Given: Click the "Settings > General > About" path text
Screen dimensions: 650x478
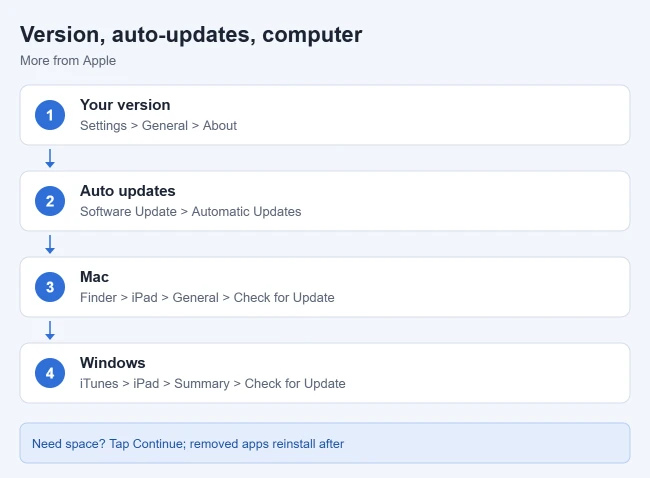Looking at the screenshot, I should pos(158,126).
